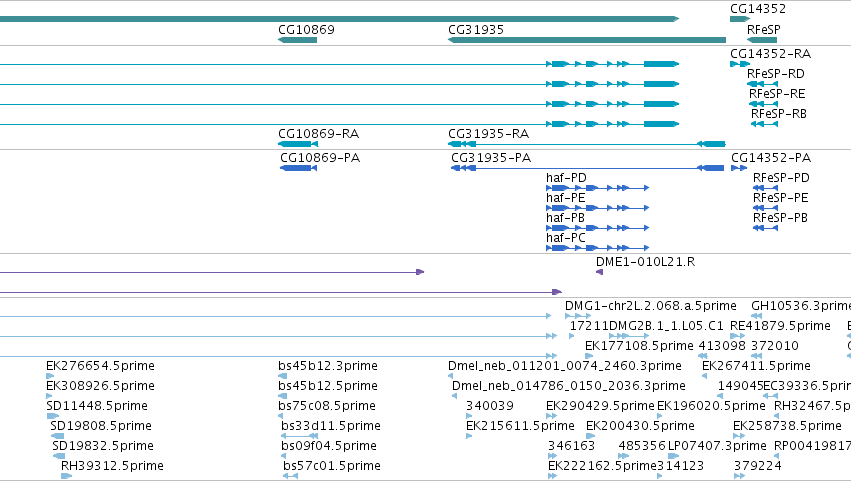The width and height of the screenshot is (851, 481).
Task: Select the 346163 feature label
Action: [x=571, y=446]
